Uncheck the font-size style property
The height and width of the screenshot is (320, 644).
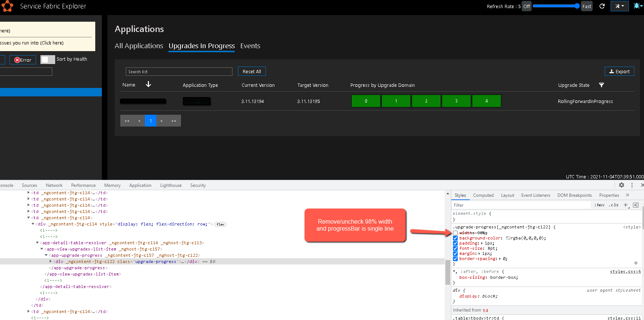coord(455,248)
